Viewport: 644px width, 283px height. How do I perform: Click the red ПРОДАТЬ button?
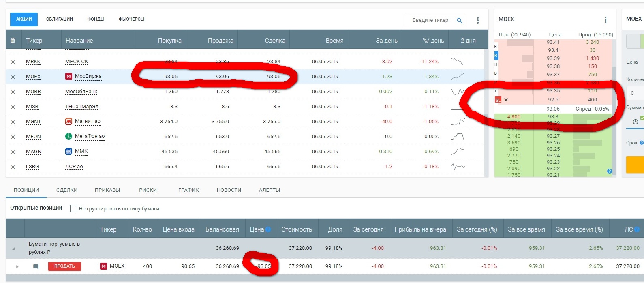[x=64, y=266]
